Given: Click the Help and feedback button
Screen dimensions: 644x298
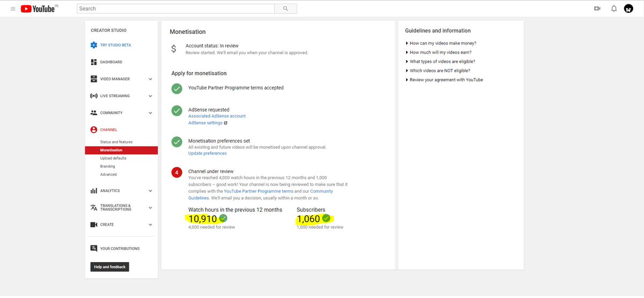Looking at the screenshot, I should (x=109, y=267).
